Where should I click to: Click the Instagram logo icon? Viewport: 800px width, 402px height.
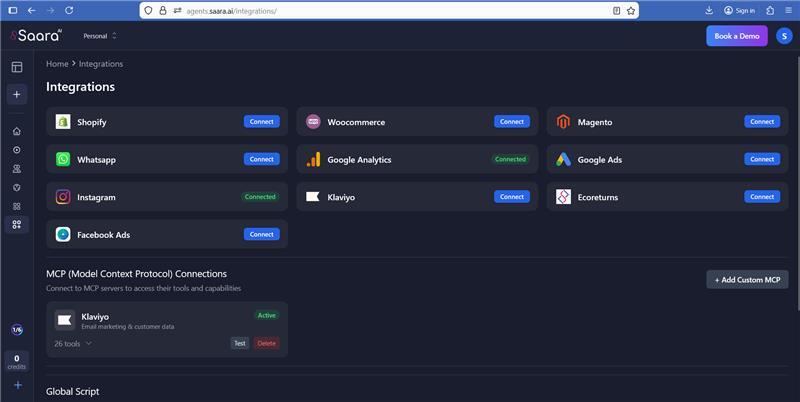[63, 197]
